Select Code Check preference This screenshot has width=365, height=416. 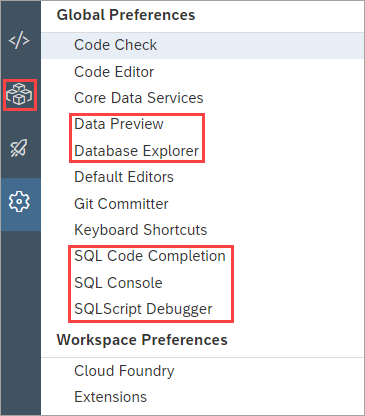tap(202, 45)
